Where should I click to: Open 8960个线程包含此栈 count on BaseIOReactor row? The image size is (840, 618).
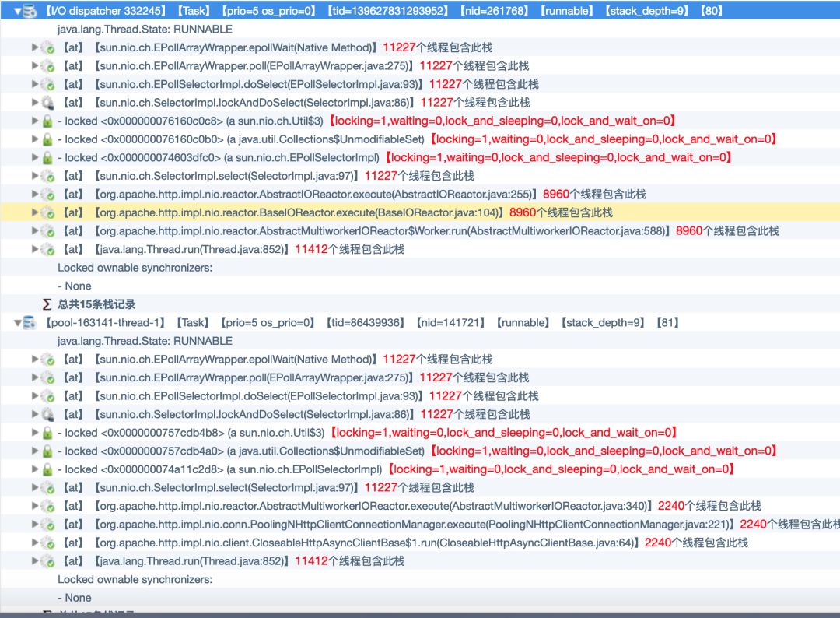561,212
